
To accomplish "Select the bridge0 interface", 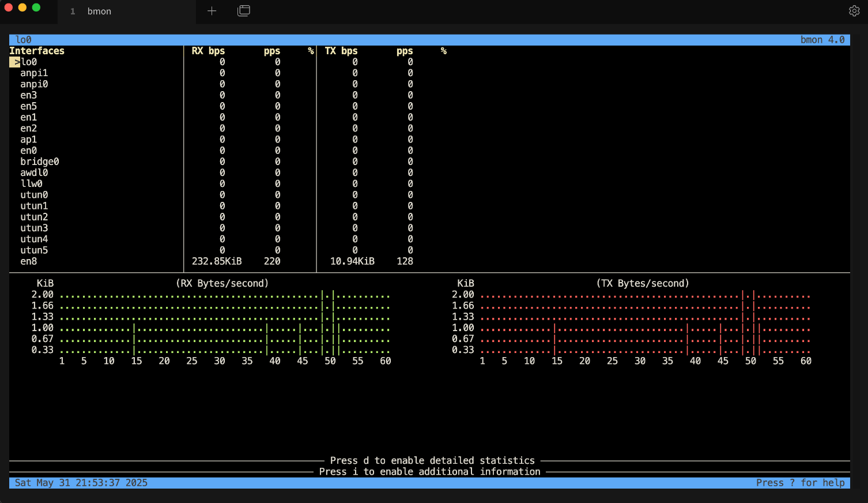I will (x=40, y=162).
